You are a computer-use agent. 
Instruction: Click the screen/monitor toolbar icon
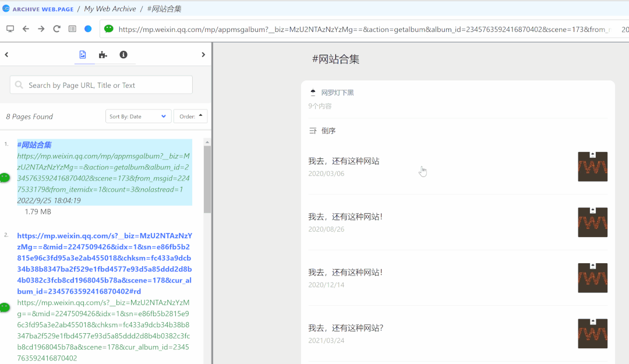pos(10,29)
